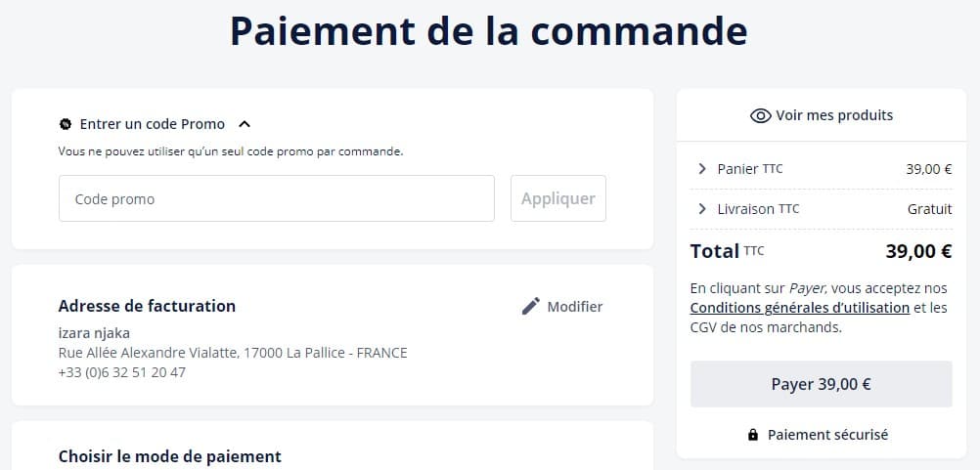
Task: Click the Entrer un code Promo label
Action: click(x=153, y=124)
